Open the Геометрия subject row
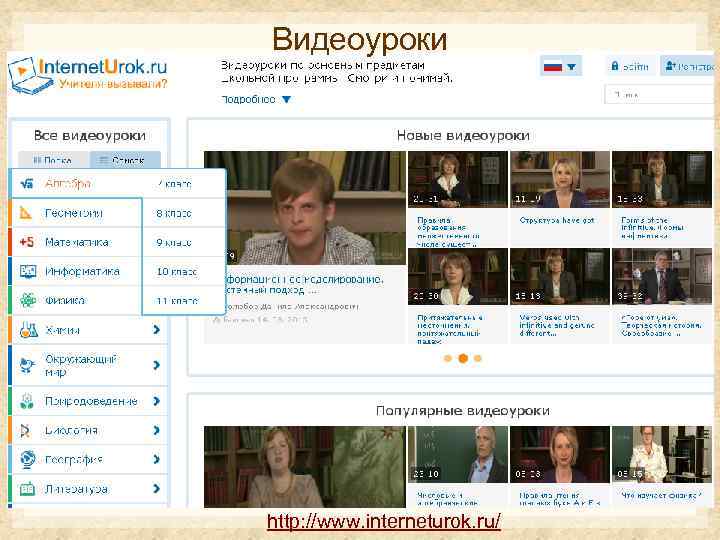 [76, 213]
